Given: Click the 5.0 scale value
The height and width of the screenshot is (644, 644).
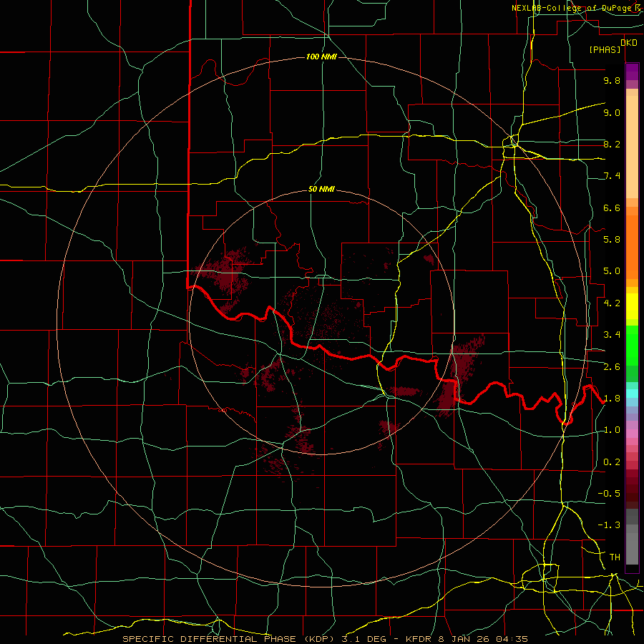Looking at the screenshot, I should pyautogui.click(x=612, y=271).
